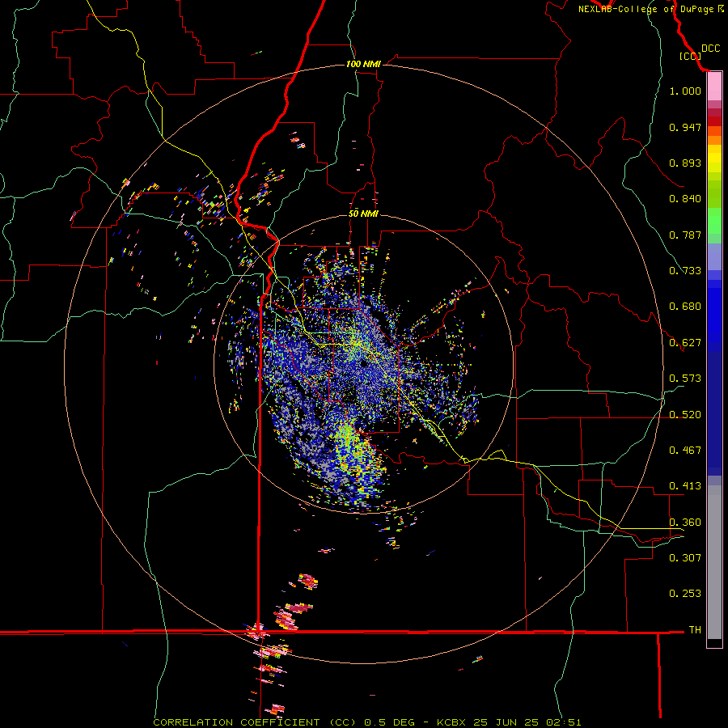Select the red band on the color bar
The image size is (728, 728).
(x=714, y=121)
